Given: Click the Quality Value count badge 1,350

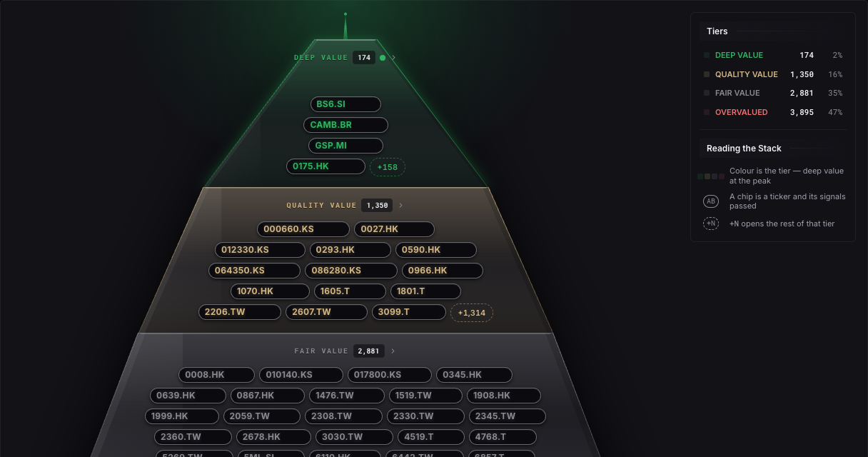Looking at the screenshot, I should [377, 206].
